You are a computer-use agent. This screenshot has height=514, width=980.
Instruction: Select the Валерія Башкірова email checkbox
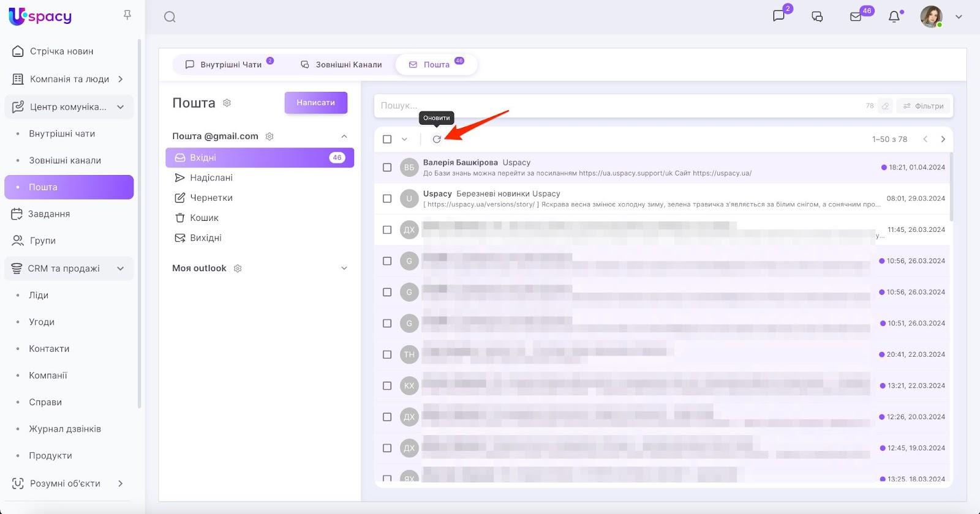click(387, 168)
